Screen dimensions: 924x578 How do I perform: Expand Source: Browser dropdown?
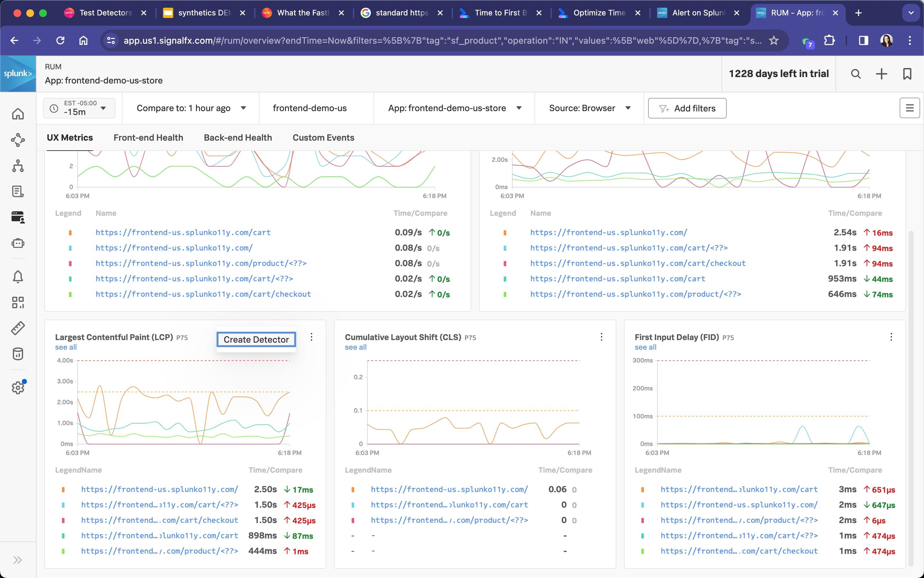[x=589, y=108]
